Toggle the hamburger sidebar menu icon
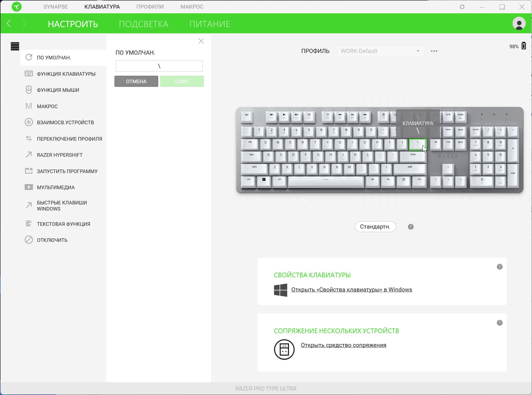Viewport: 532px width, 395px height. (x=15, y=46)
